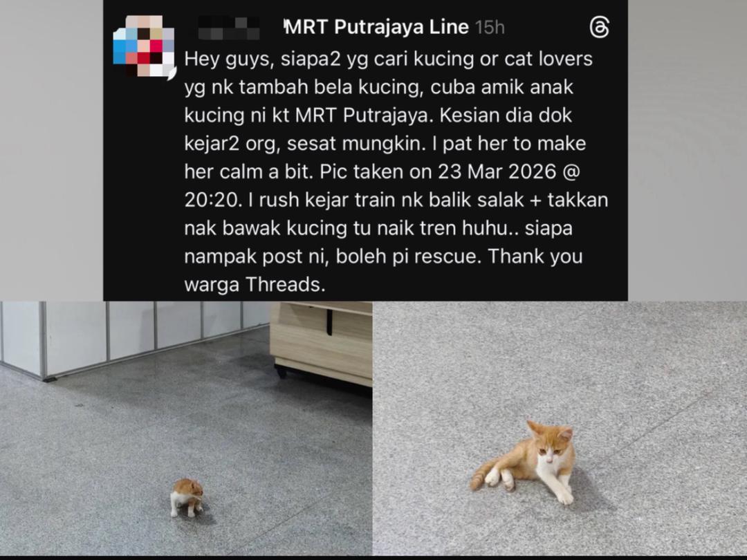
Task: Click the tiny orange kitten in left photo
Action: click(187, 498)
